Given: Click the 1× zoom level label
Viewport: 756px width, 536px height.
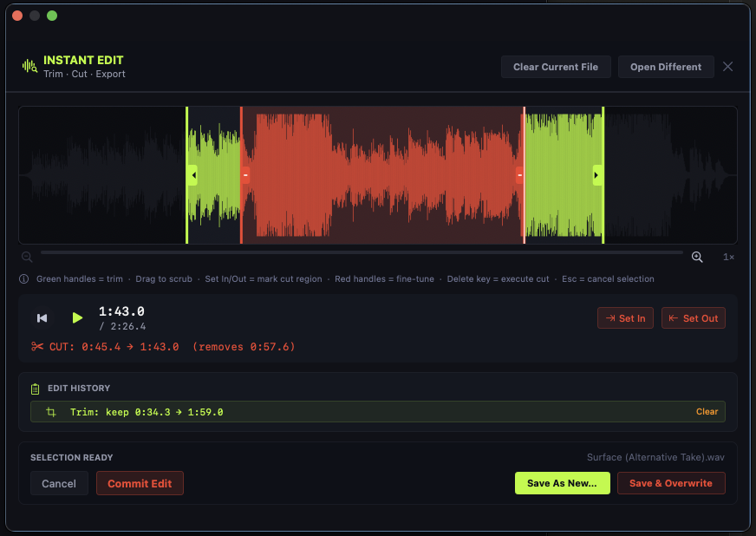Looking at the screenshot, I should [728, 257].
